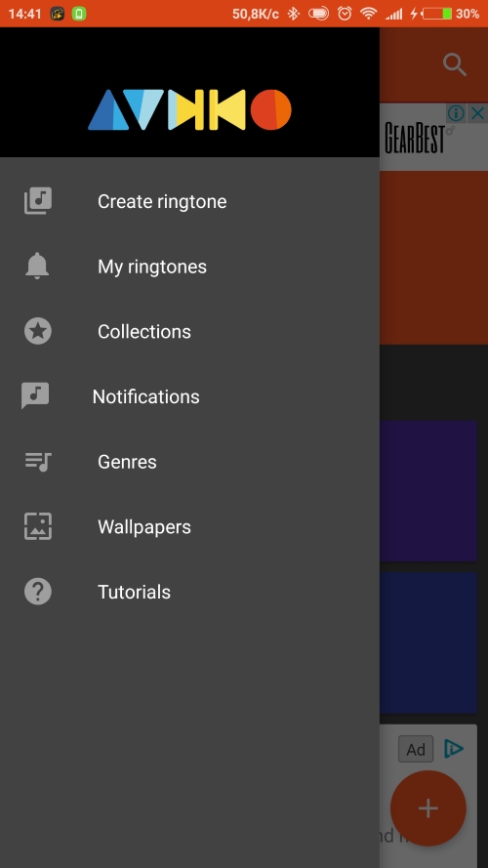Choose the Genres menu entry
This screenshot has height=868, width=488.
tap(189, 461)
